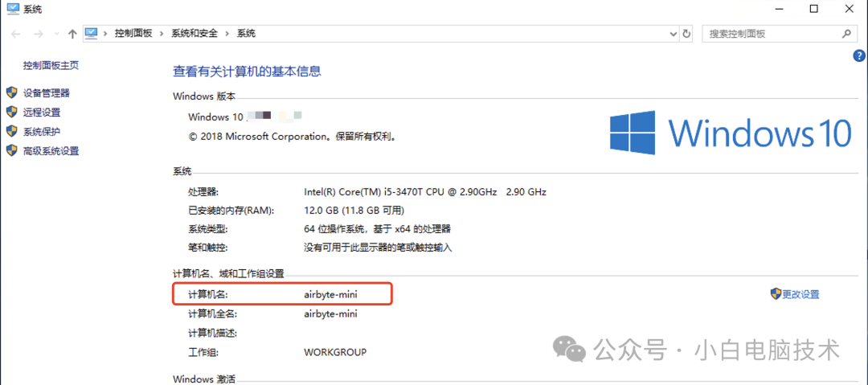
Task: Expand chevron after 控制面板 breadcrumb
Action: 162,33
